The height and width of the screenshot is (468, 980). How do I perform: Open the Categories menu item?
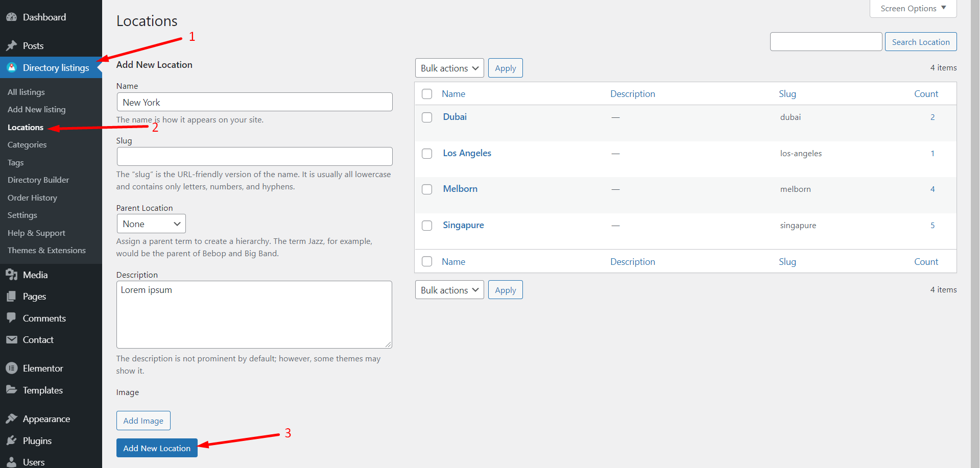(27, 144)
